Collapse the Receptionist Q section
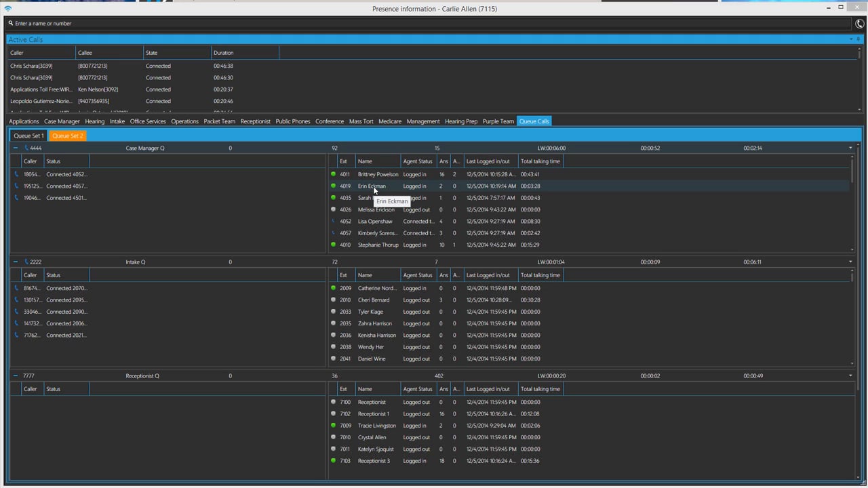This screenshot has width=868, height=488. pos(16,375)
